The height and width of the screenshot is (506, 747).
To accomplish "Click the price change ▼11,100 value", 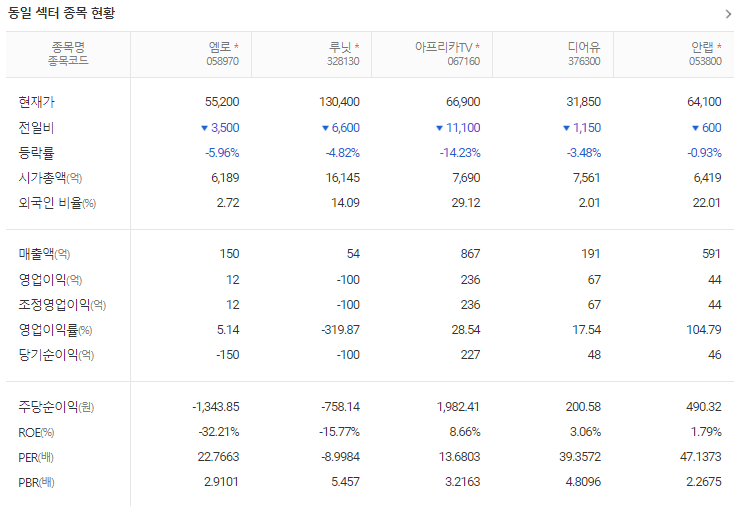I will click(x=458, y=128).
